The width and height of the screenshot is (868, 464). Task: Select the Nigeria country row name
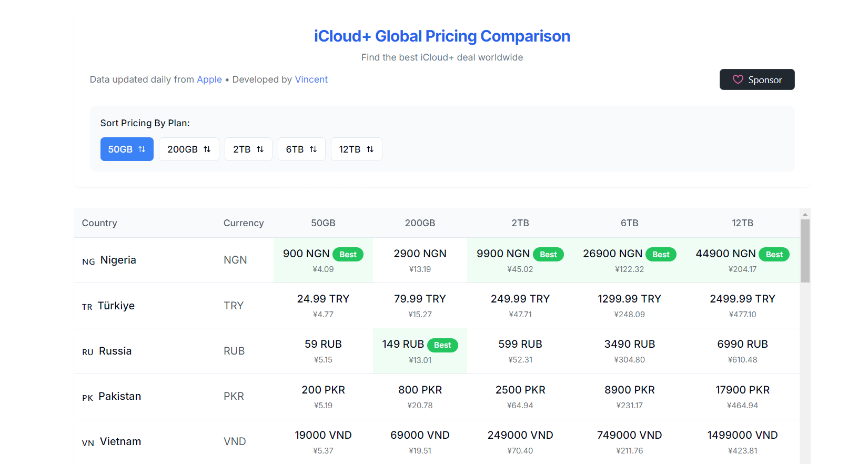(118, 260)
